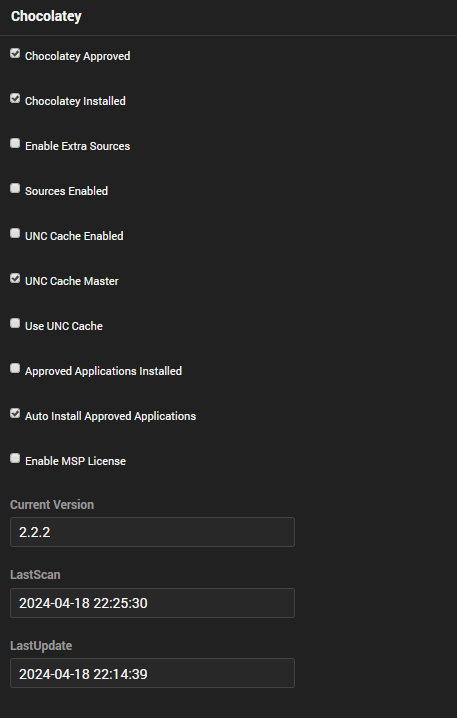
Task: Click the Use UNC Cache label
Action: pyautogui.click(x=64, y=326)
